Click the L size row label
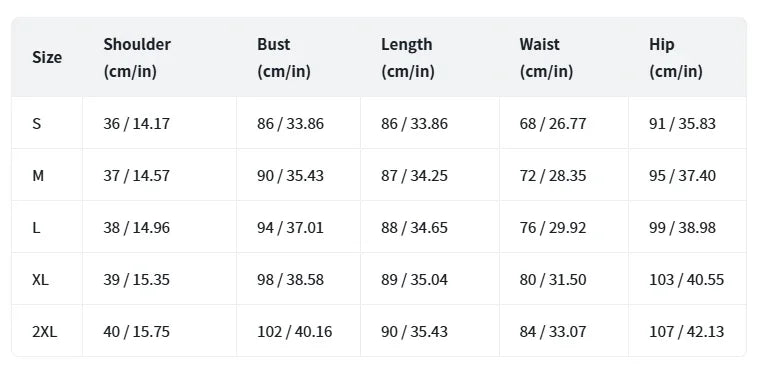This screenshot has width=769, height=370. (x=36, y=227)
